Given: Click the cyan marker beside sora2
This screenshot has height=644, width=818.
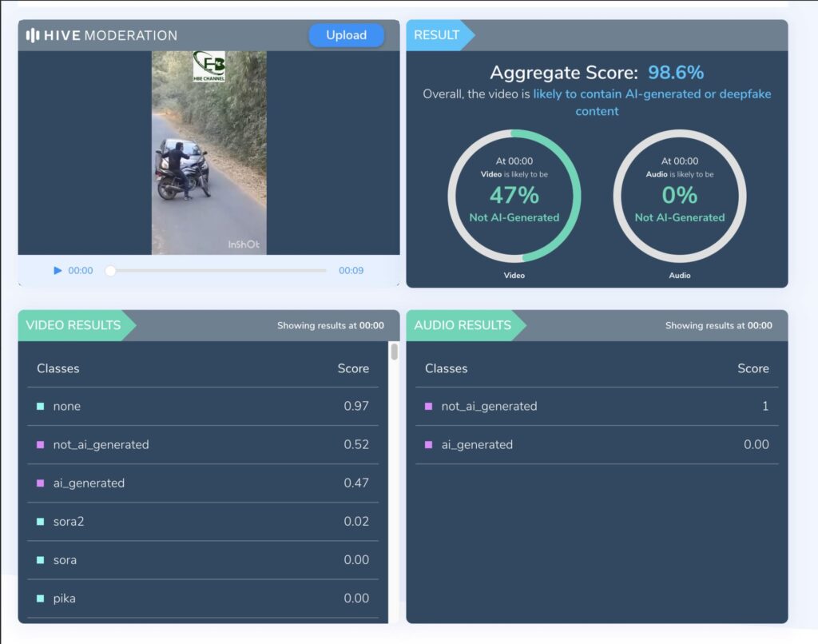Looking at the screenshot, I should click(40, 522).
